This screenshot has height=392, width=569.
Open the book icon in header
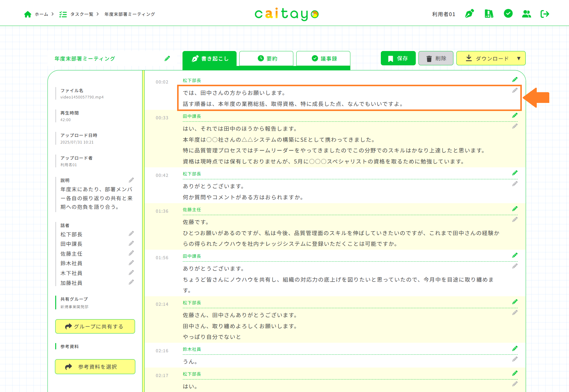click(x=489, y=14)
